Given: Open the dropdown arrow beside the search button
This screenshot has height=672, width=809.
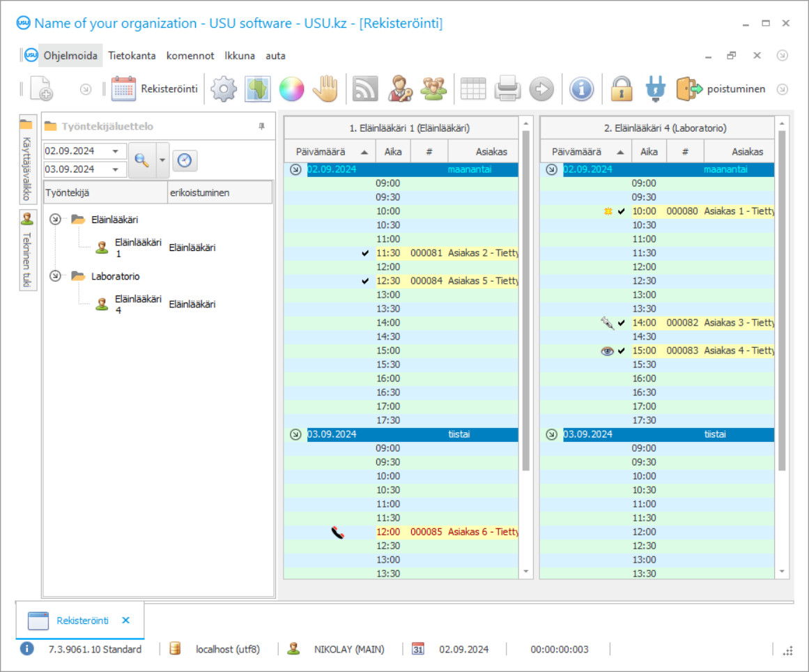Looking at the screenshot, I should pyautogui.click(x=162, y=160).
